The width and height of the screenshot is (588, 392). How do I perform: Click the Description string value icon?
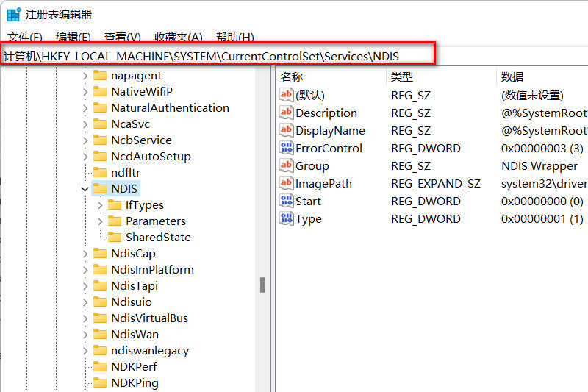[x=286, y=113]
